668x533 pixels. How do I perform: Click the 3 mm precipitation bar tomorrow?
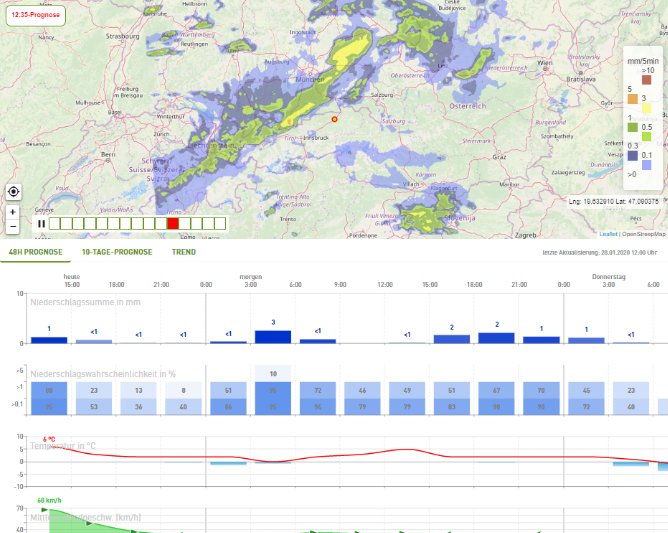click(x=273, y=337)
